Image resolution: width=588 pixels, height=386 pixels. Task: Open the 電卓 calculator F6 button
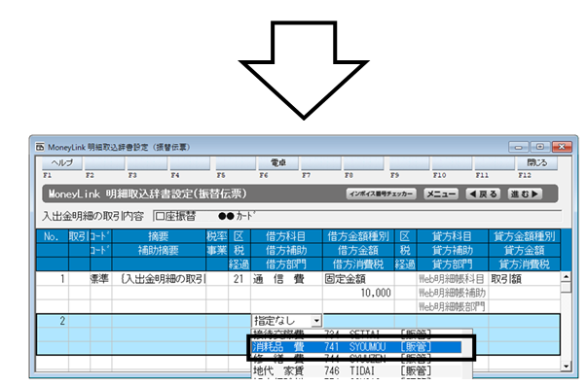[278, 163]
